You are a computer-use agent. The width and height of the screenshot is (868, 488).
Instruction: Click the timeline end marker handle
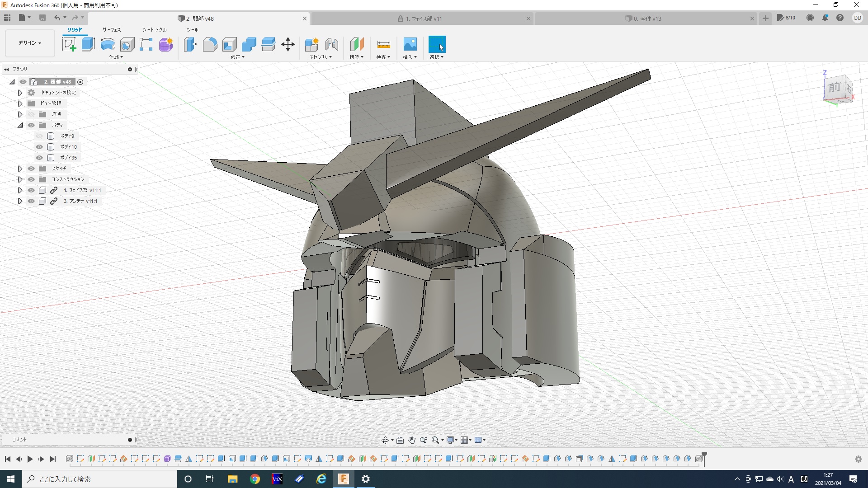click(704, 455)
